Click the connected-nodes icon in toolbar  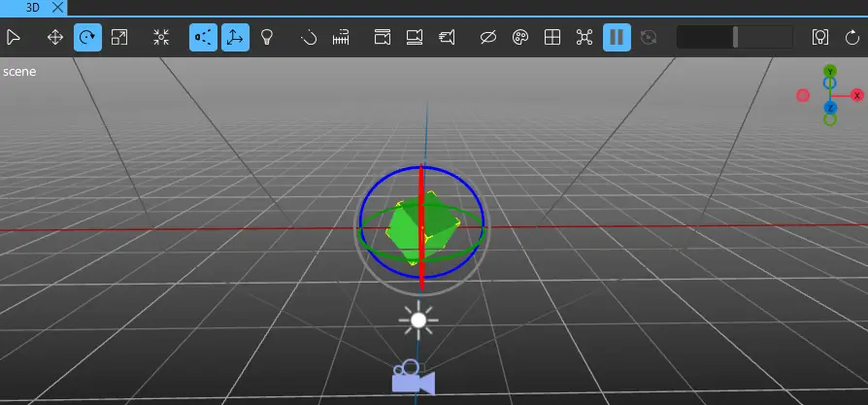click(x=584, y=38)
